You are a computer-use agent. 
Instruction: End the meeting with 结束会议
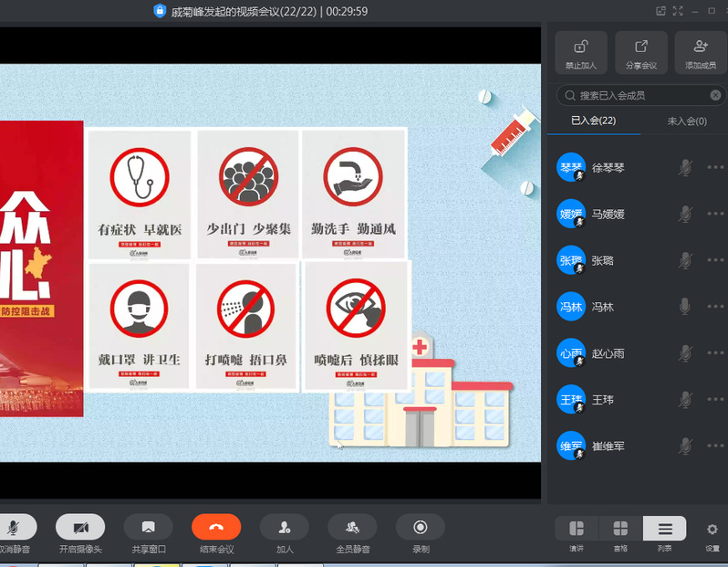216,527
